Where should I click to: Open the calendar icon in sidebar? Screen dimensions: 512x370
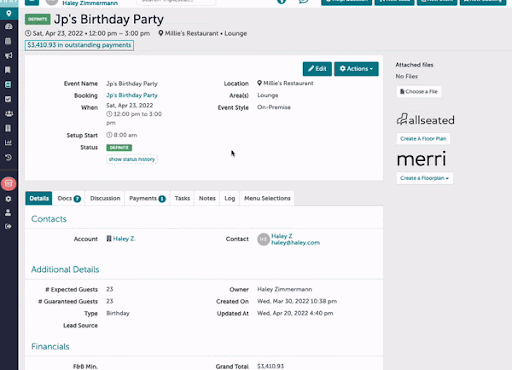pyautogui.click(x=8, y=41)
